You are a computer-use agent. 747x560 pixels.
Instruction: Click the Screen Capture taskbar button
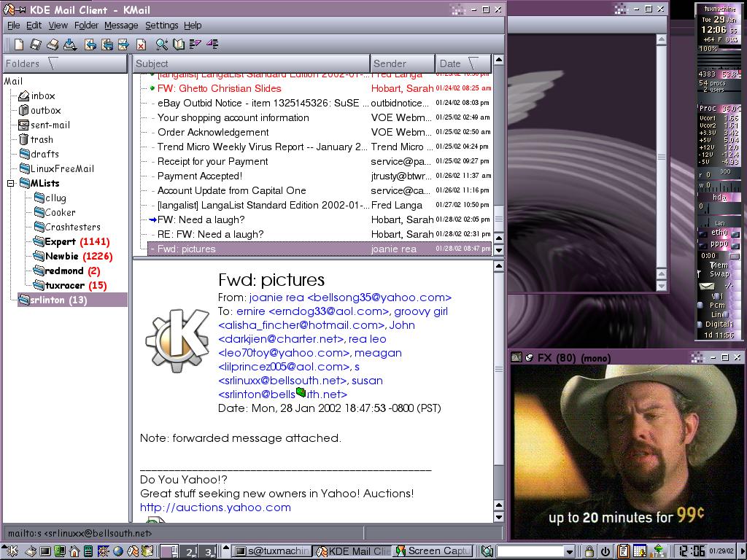tap(433, 551)
